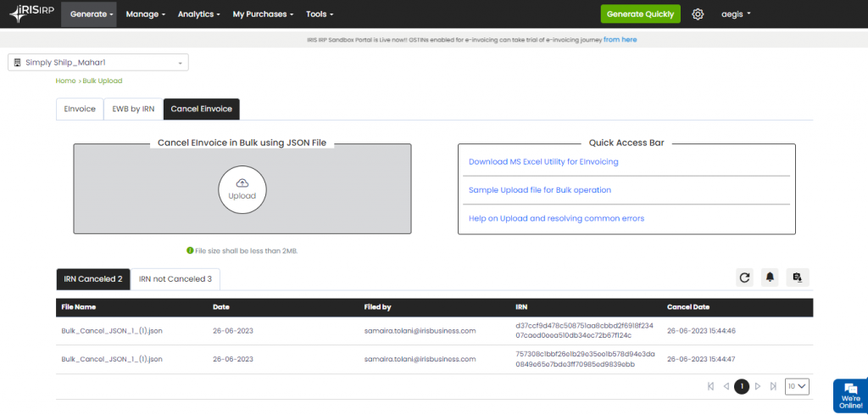Go to the next page arrow
The image size is (868, 415).
coord(758,386)
